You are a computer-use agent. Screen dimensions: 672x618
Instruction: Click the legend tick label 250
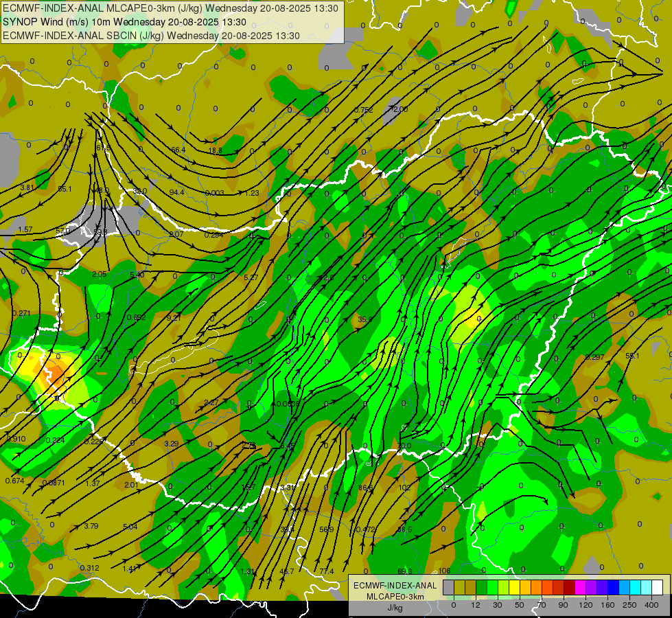[x=629, y=605]
